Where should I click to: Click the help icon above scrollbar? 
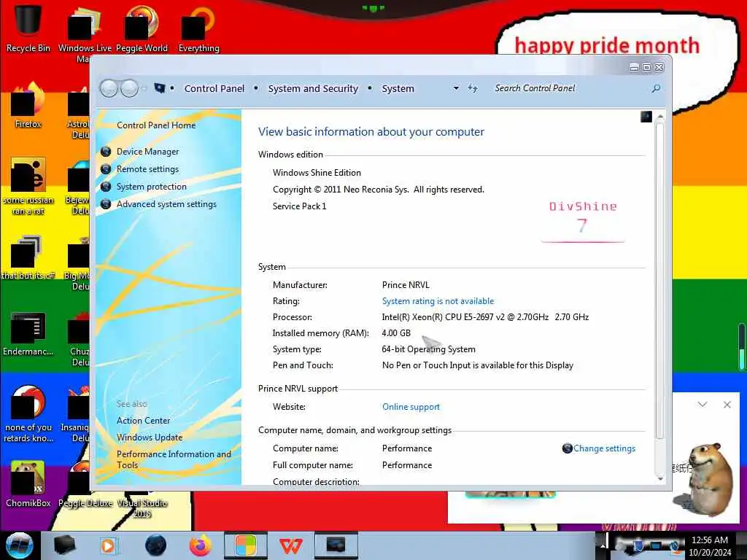[646, 117]
